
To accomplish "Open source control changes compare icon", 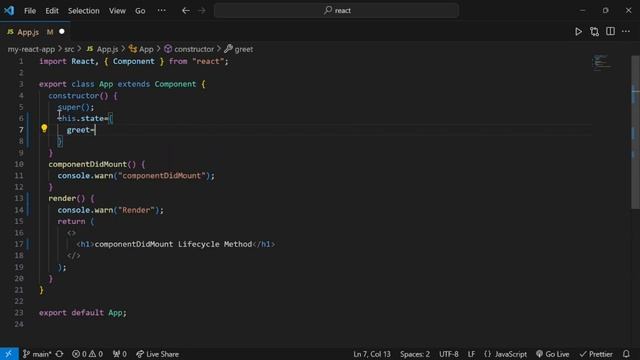I will tap(594, 31).
